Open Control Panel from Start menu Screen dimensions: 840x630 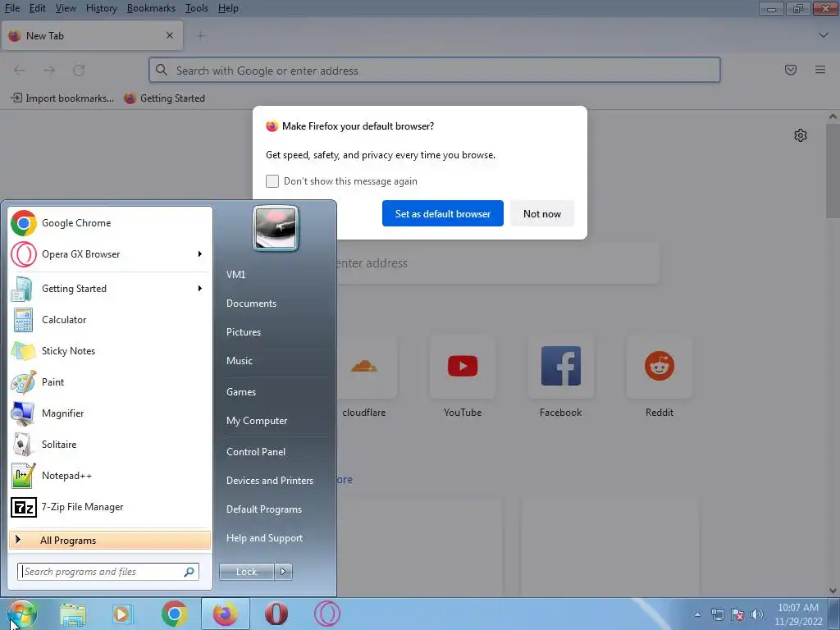(256, 452)
